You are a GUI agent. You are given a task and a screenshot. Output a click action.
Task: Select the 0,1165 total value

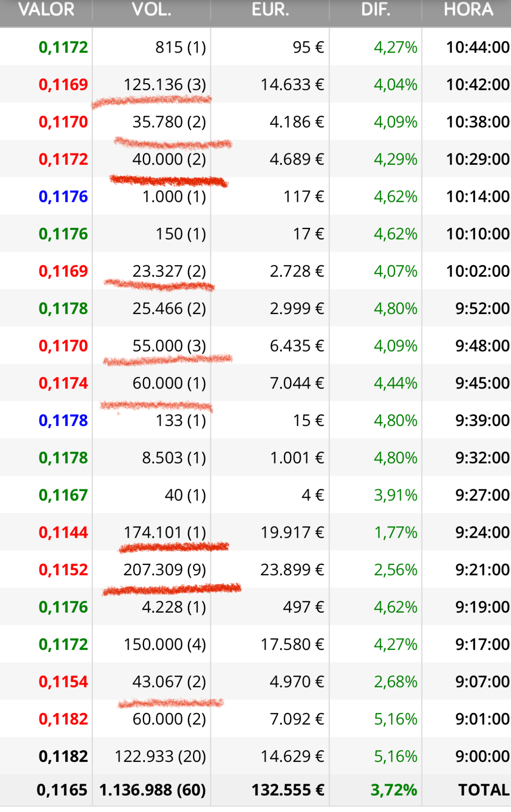coord(62,791)
